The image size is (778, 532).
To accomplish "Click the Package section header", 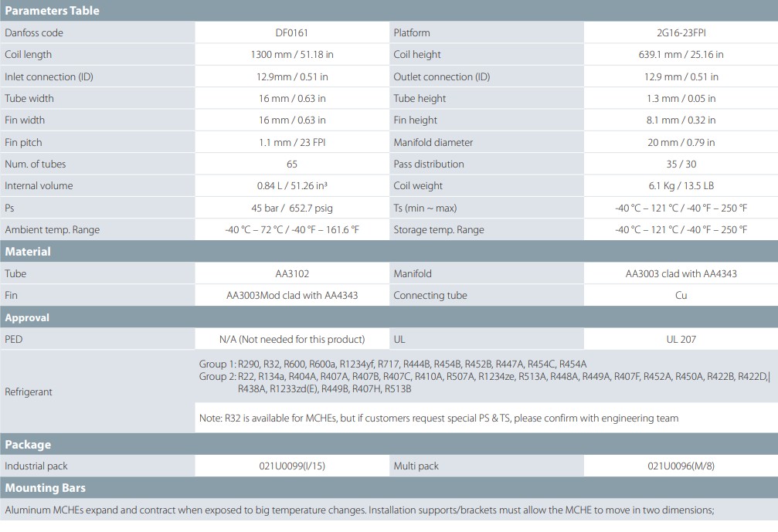I will [x=28, y=445].
